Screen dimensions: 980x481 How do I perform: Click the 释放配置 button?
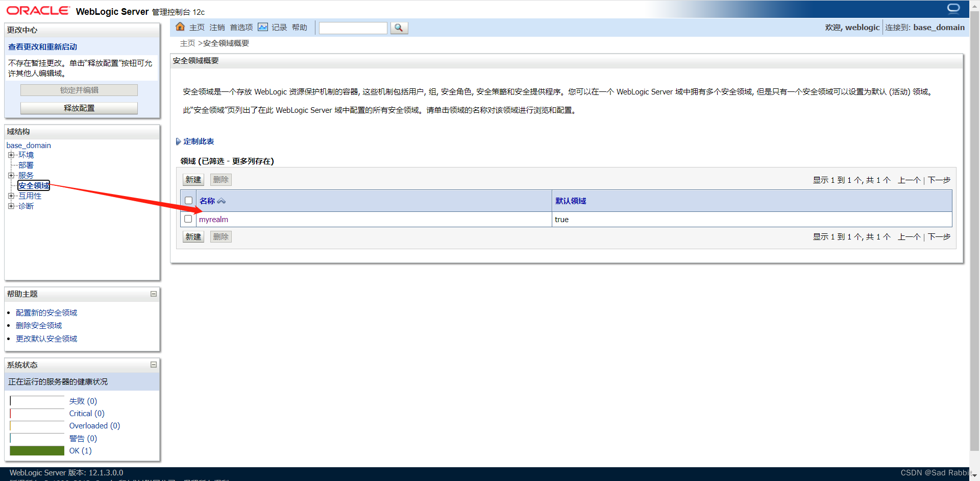pyautogui.click(x=79, y=108)
